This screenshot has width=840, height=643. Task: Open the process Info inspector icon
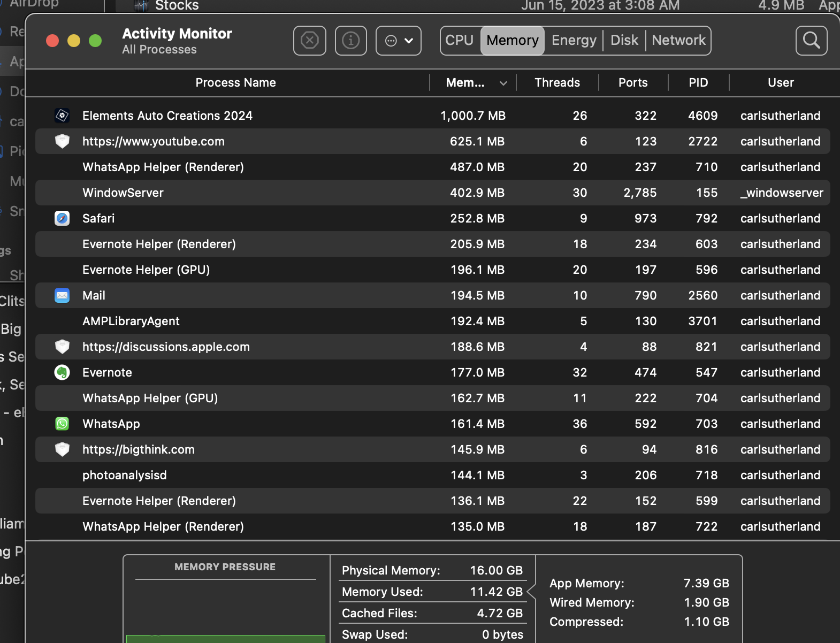(x=351, y=41)
